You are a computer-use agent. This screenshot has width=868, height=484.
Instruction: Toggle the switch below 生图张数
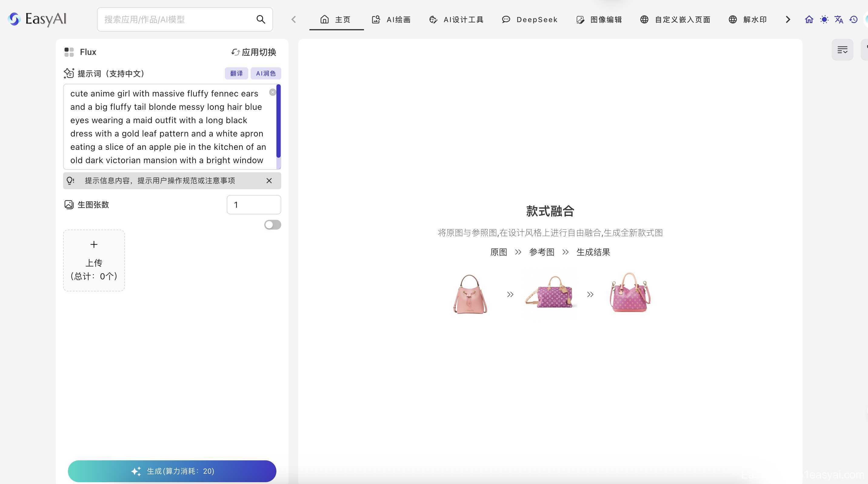click(x=272, y=225)
